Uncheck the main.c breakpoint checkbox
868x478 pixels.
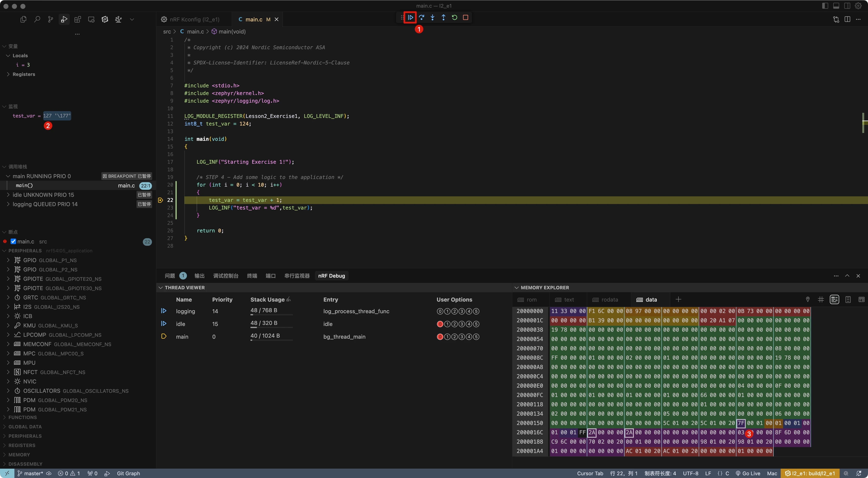pyautogui.click(x=14, y=241)
